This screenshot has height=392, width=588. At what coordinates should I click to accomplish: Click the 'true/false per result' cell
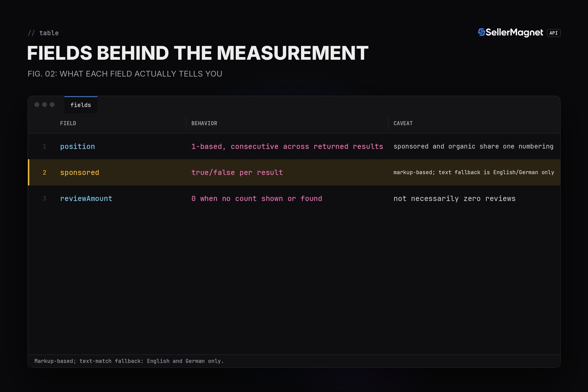coord(237,172)
